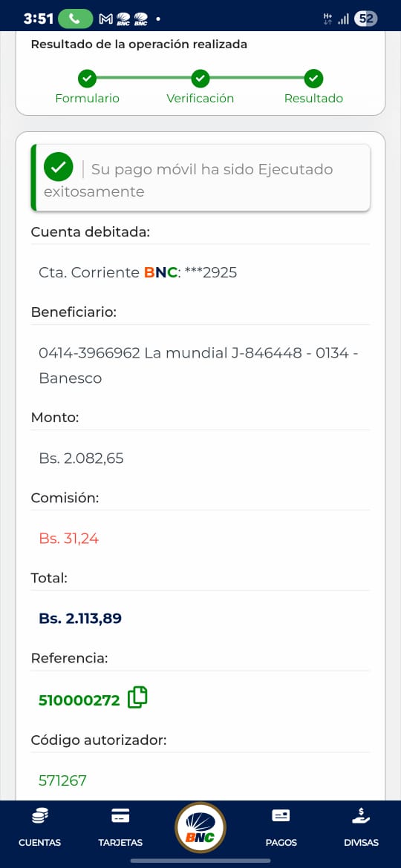Screen dimensions: 401x868
Task: Tap the green success checkmark in the alert
Action: [58, 167]
